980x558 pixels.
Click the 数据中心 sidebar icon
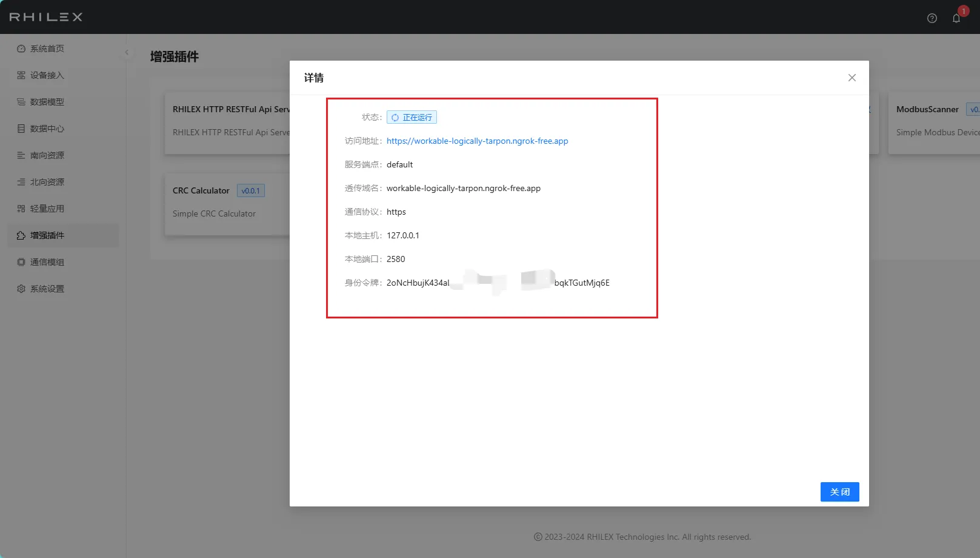[x=21, y=129]
